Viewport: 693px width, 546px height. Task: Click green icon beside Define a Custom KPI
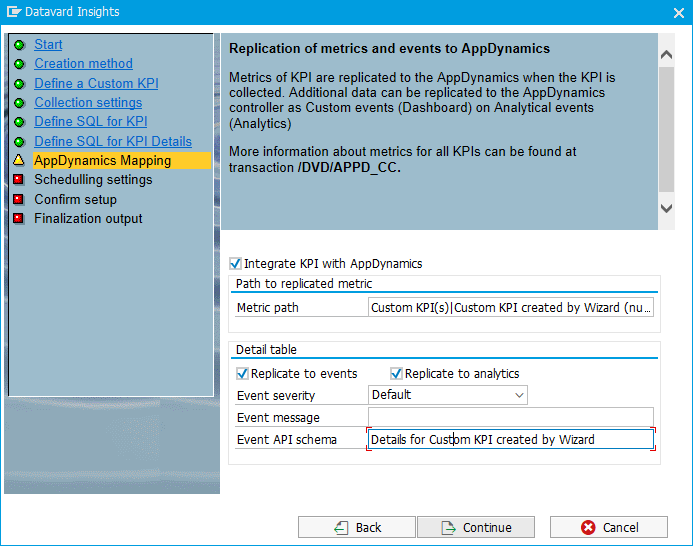pos(19,84)
